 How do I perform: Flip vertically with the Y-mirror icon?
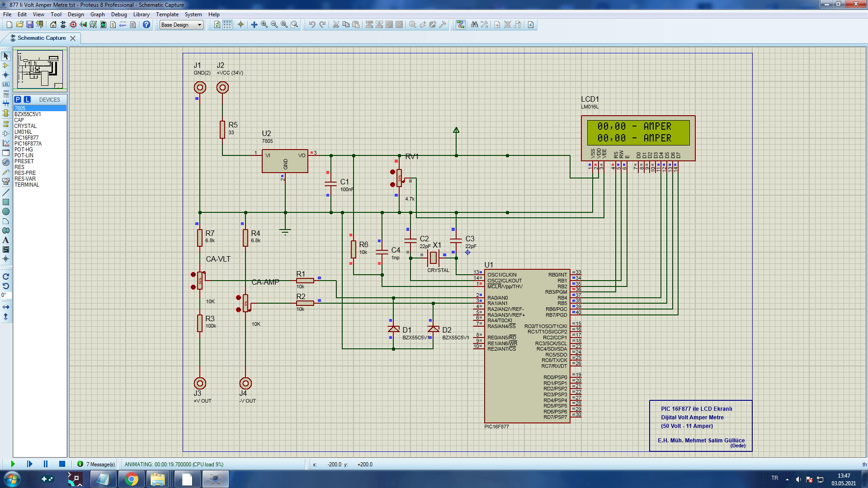pos(6,317)
